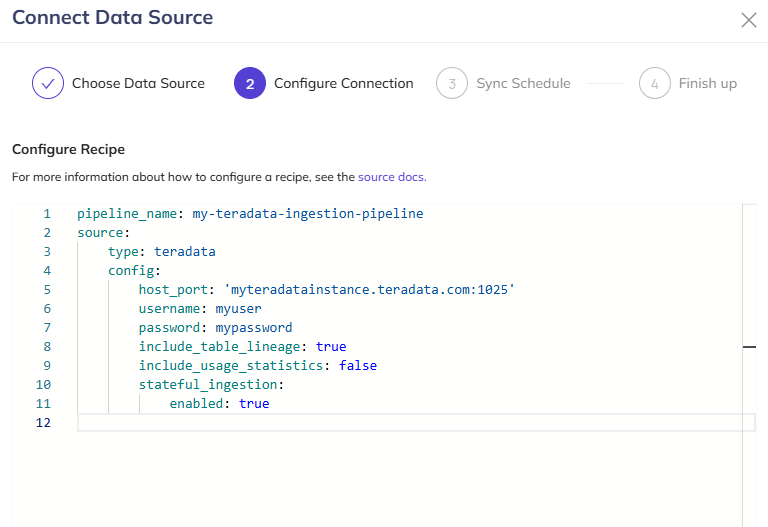Click the username value 'myuser'
The width and height of the screenshot is (768, 527).
[x=239, y=309]
